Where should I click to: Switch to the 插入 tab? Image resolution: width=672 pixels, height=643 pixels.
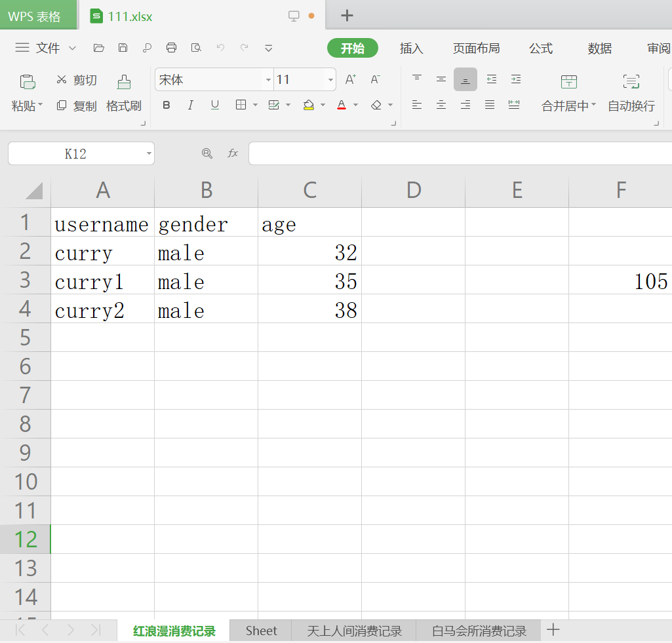coord(412,48)
